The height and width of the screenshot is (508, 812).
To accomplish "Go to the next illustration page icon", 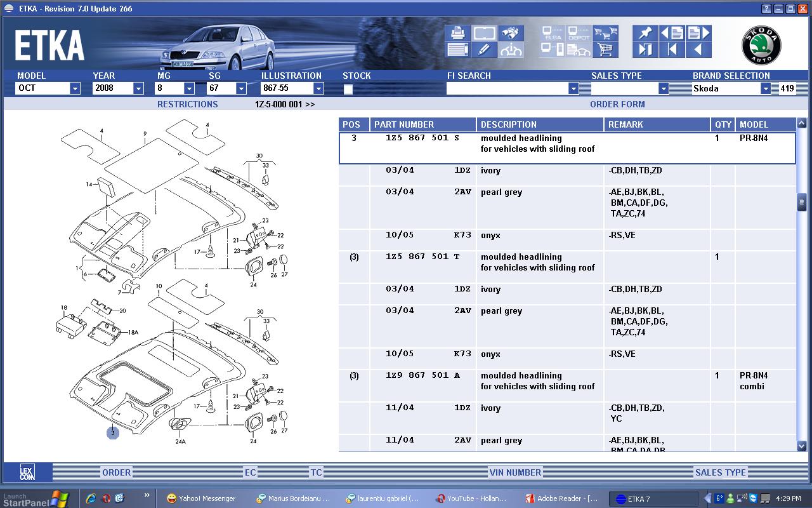I will coord(698,32).
